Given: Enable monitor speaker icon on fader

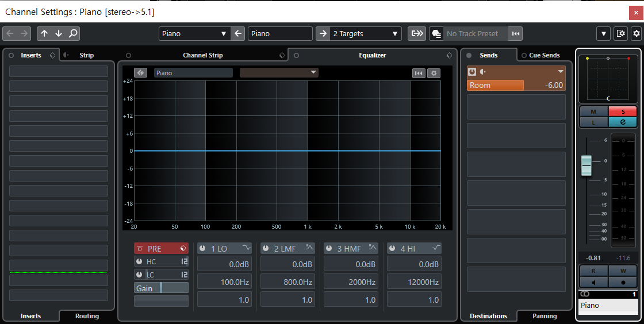Looking at the screenshot, I should click(x=593, y=282).
